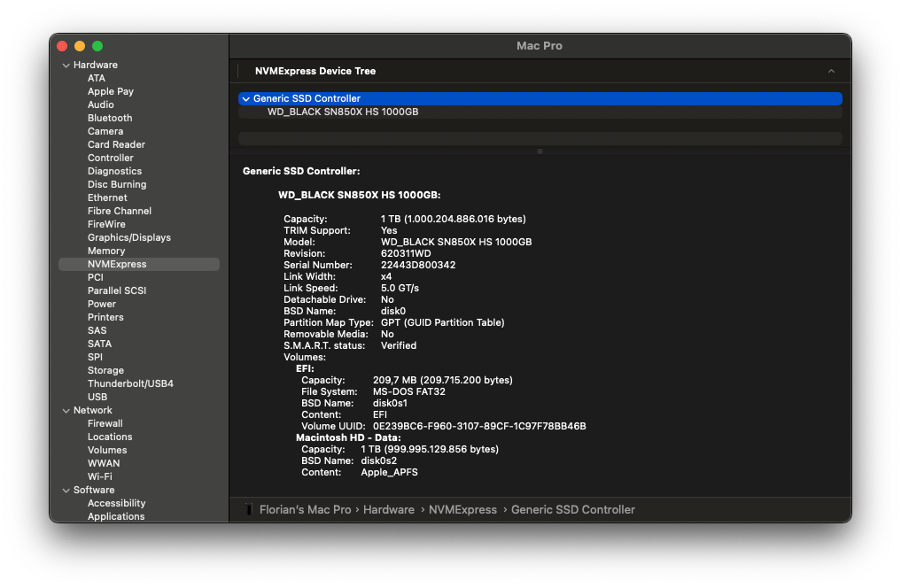Screen dimensions: 901x588
Task: Open Locations under Network
Action: [x=110, y=437]
